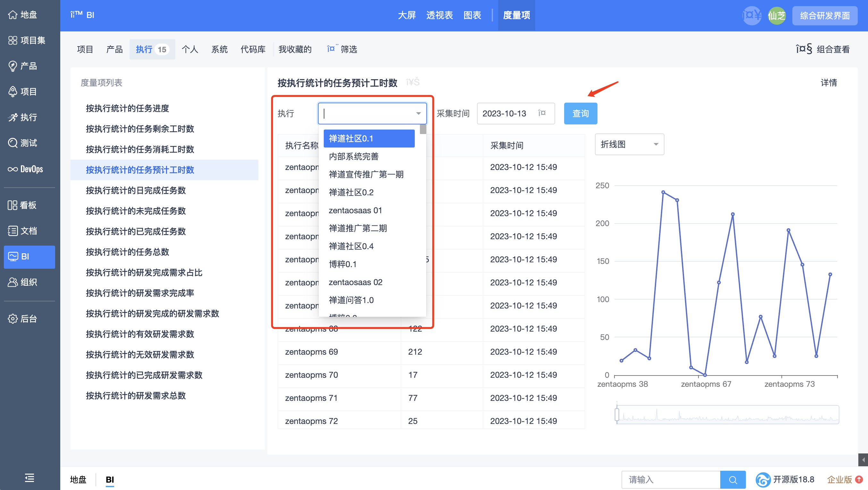Click the grey icon left of avatar

tap(751, 15)
